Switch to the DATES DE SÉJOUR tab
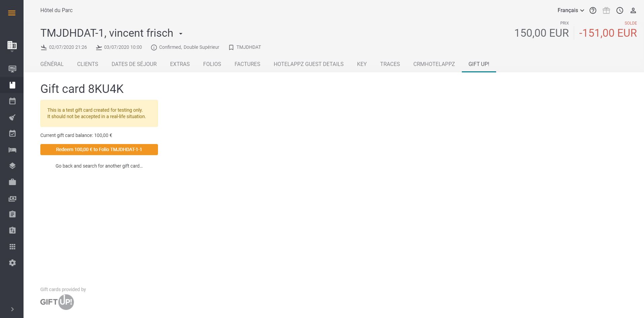The height and width of the screenshot is (318, 644). (134, 64)
